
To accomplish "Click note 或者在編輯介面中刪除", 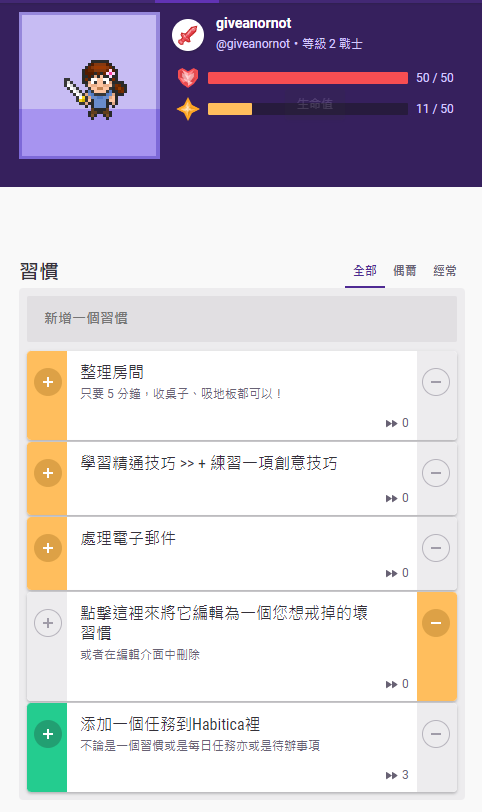I will (x=140, y=655).
